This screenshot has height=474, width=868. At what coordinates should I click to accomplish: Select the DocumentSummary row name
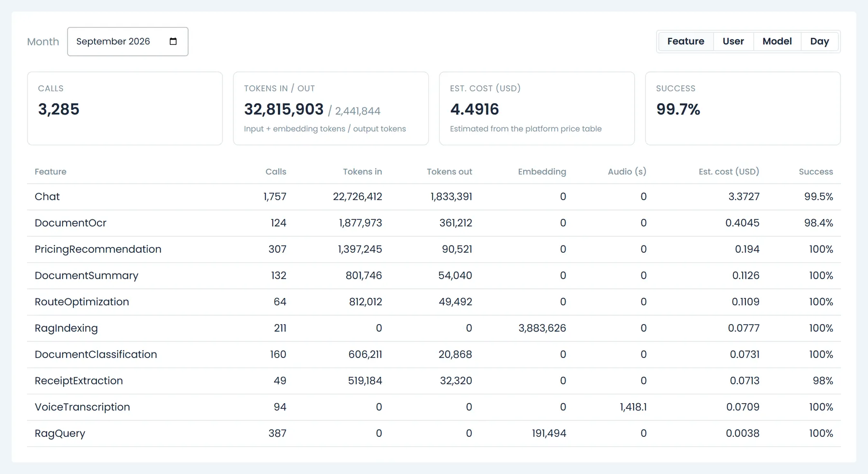[x=86, y=275]
